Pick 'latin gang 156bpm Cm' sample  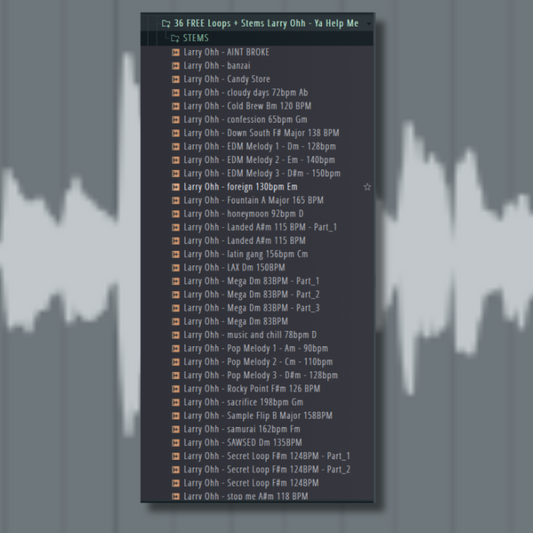tap(246, 254)
